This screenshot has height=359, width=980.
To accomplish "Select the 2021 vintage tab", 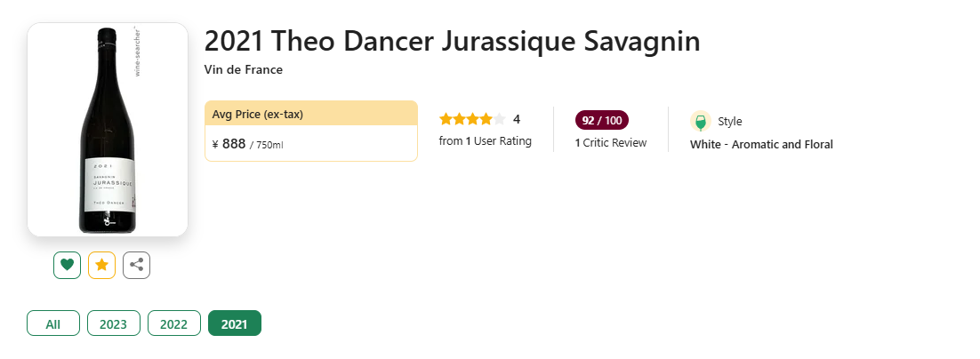I will [234, 323].
